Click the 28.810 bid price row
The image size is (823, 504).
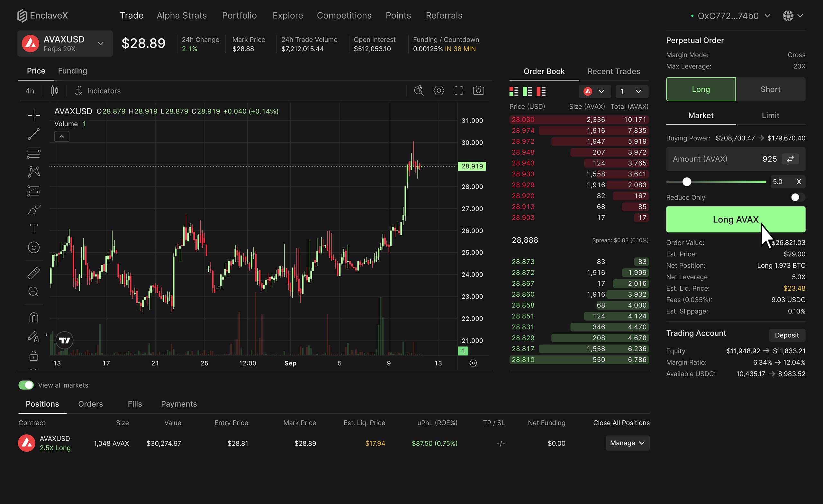(579, 360)
